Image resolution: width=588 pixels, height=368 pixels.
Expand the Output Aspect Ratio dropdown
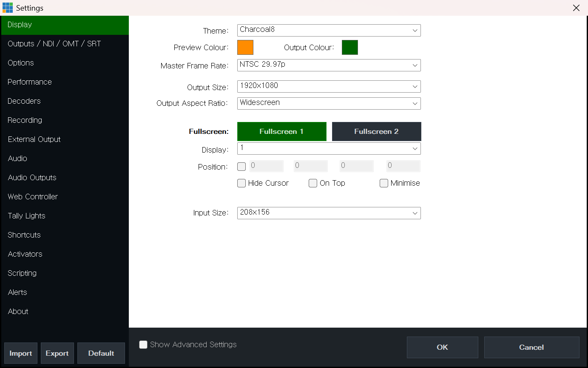click(x=329, y=103)
